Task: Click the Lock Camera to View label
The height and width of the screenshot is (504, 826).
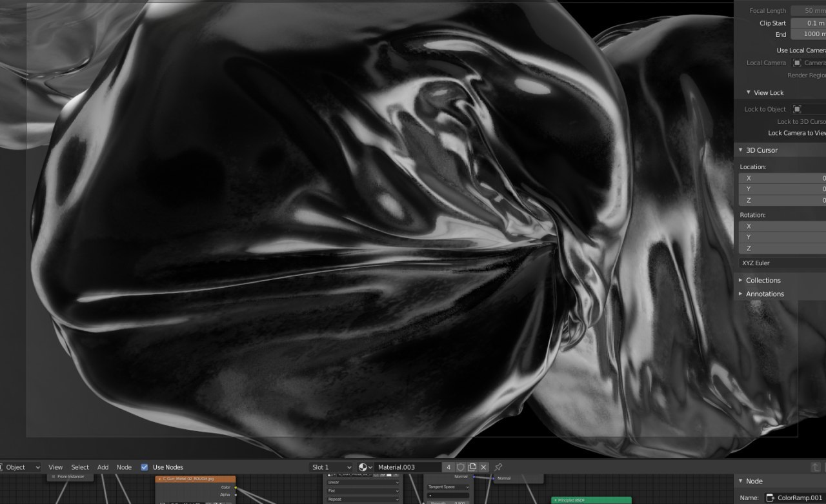Action: click(797, 133)
